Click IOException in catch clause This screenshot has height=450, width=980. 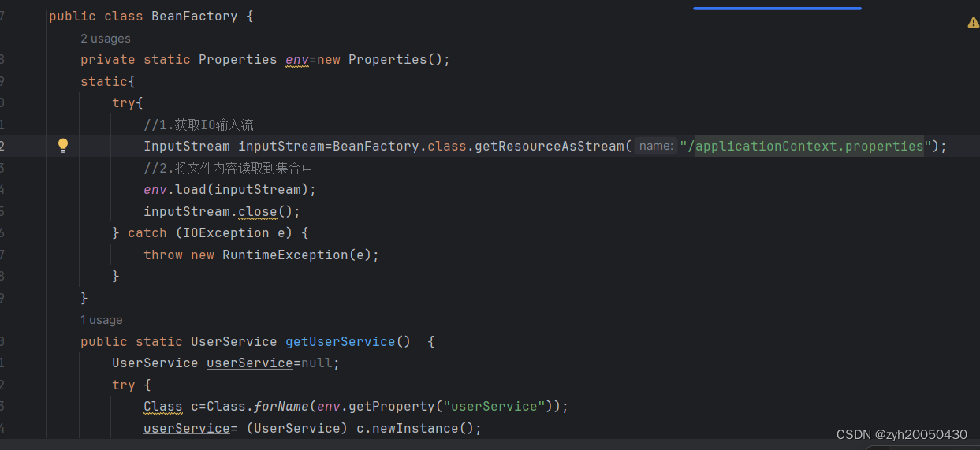[225, 232]
